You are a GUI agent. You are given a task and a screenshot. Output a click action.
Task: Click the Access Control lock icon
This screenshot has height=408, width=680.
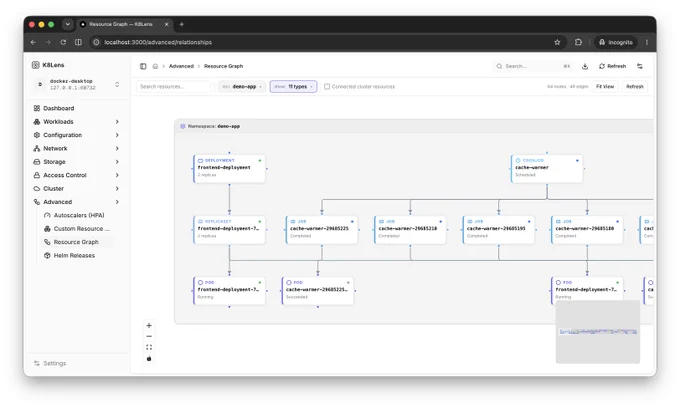point(37,175)
